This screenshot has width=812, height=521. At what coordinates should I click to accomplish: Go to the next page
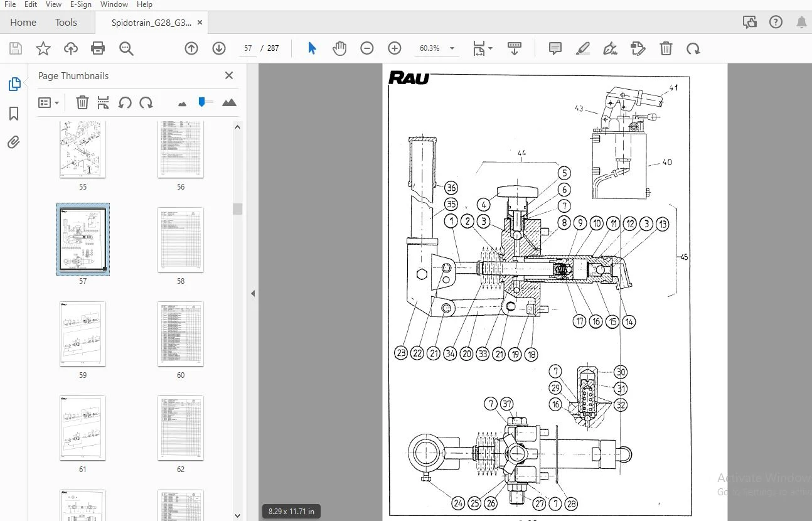[x=219, y=48]
